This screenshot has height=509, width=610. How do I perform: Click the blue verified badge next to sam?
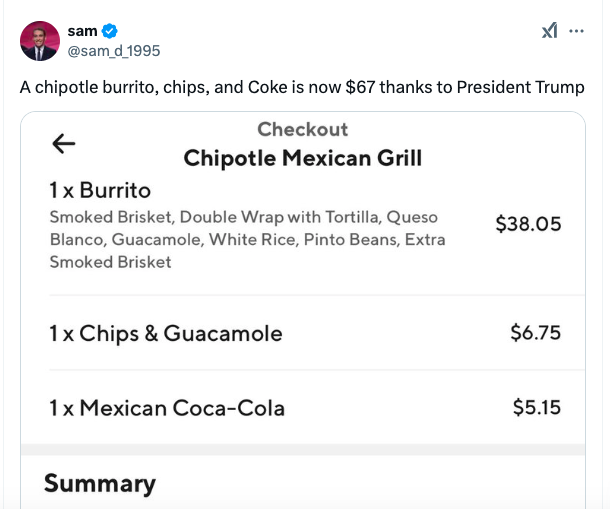[x=109, y=31]
